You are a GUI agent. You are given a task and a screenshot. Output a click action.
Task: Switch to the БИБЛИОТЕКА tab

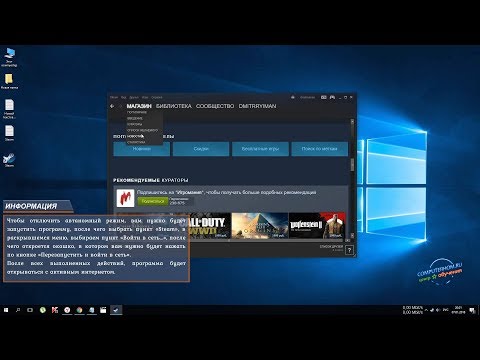pos(174,106)
